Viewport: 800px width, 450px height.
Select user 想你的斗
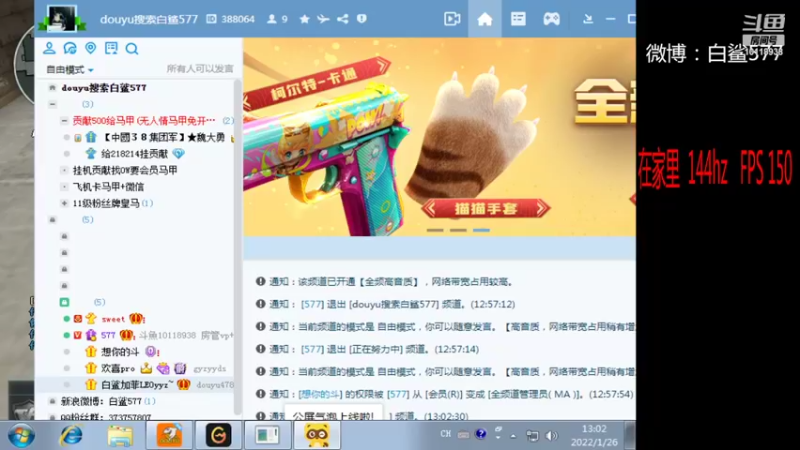point(120,352)
